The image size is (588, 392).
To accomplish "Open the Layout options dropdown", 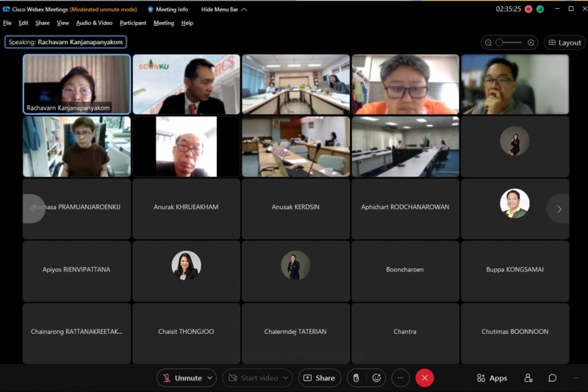I will pos(564,43).
